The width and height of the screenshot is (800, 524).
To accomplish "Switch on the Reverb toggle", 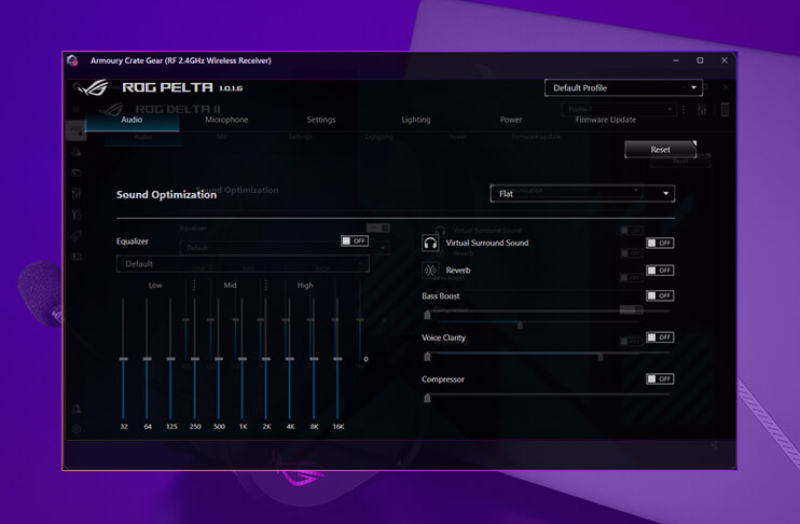I will coord(660,270).
